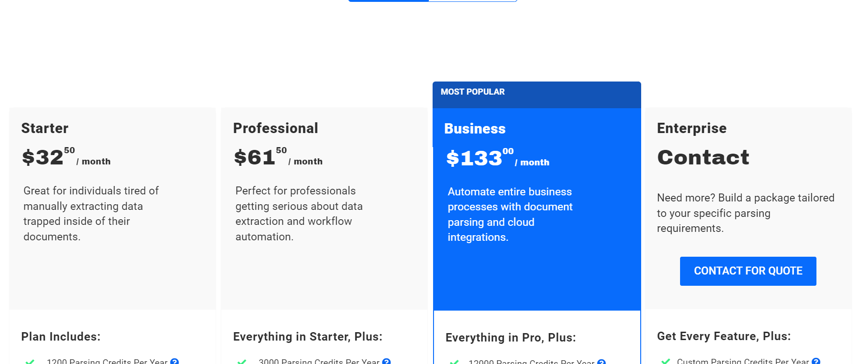Click the large Contact heading under Enterprise
The width and height of the screenshot is (868, 364).
[x=703, y=157]
